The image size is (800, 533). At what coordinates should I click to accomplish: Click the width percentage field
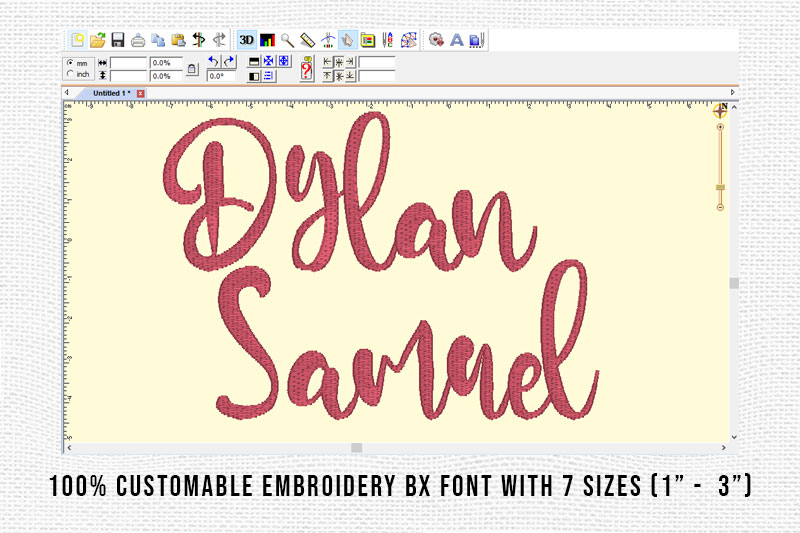(x=166, y=63)
